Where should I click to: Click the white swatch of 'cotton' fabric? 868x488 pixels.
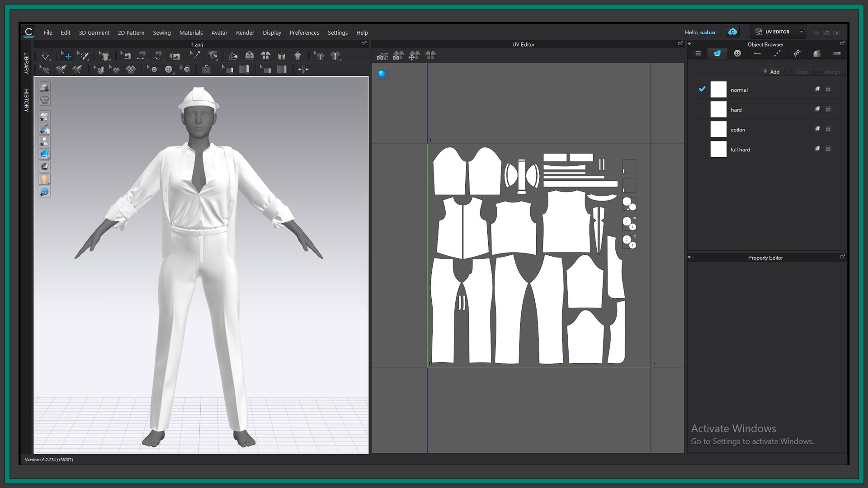(718, 129)
